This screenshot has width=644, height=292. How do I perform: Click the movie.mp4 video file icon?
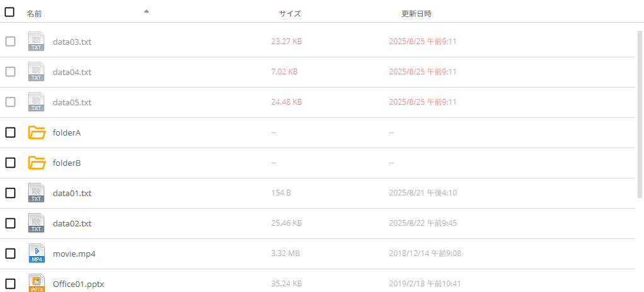(37, 254)
